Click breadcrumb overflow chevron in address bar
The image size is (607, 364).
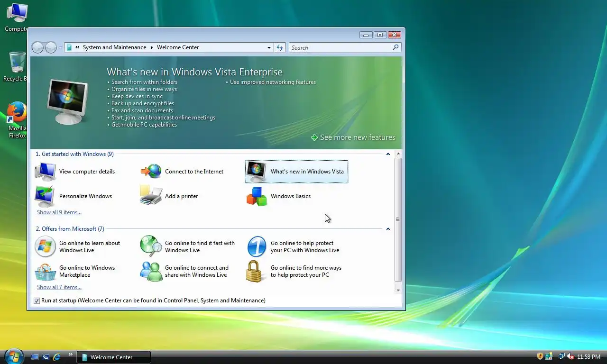pyautogui.click(x=77, y=47)
